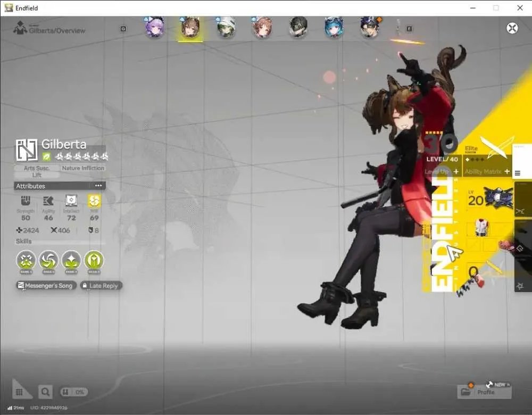532x415 pixels.
Task: Select the operator portrait with orange marker
Action: [x=370, y=27]
